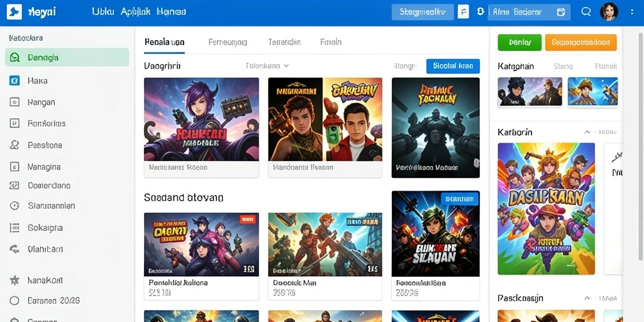Click the 'Rantlerins' sidebar icon

[14, 123]
